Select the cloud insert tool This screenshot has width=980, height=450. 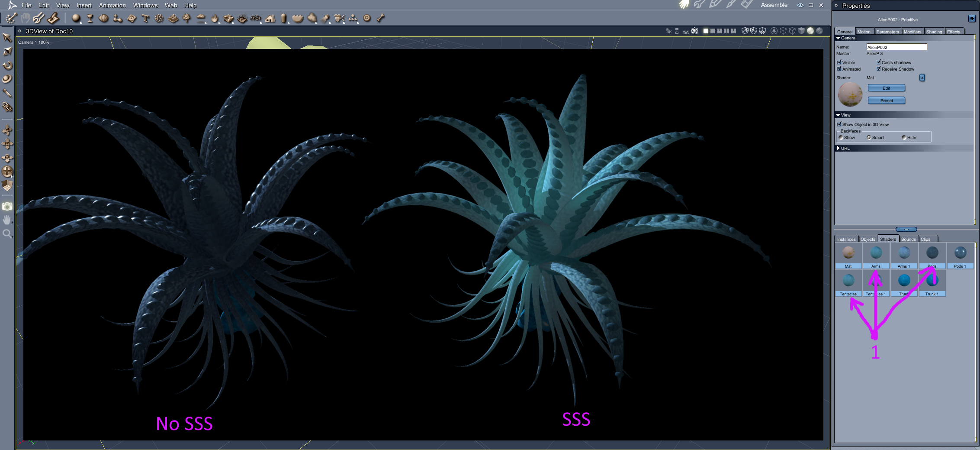click(x=201, y=18)
